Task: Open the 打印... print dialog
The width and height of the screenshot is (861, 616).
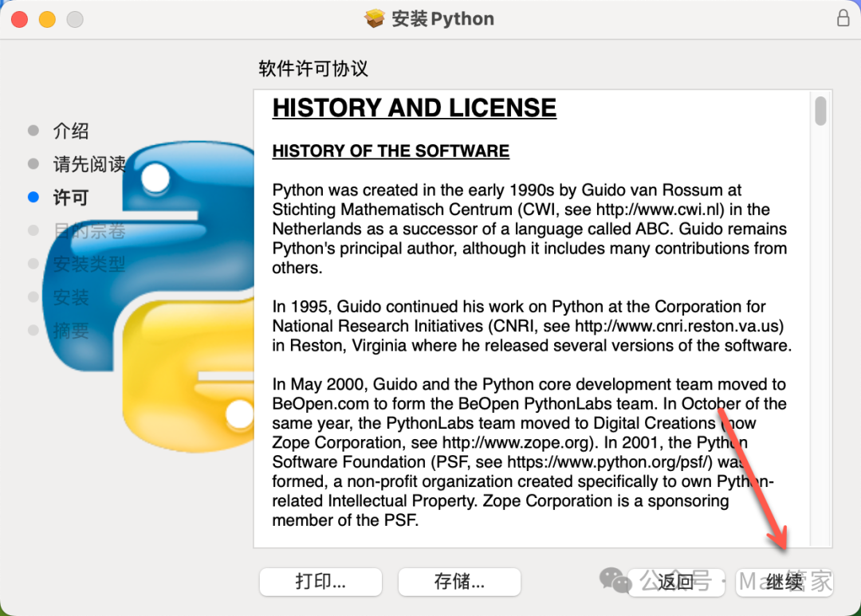Action: click(x=320, y=582)
